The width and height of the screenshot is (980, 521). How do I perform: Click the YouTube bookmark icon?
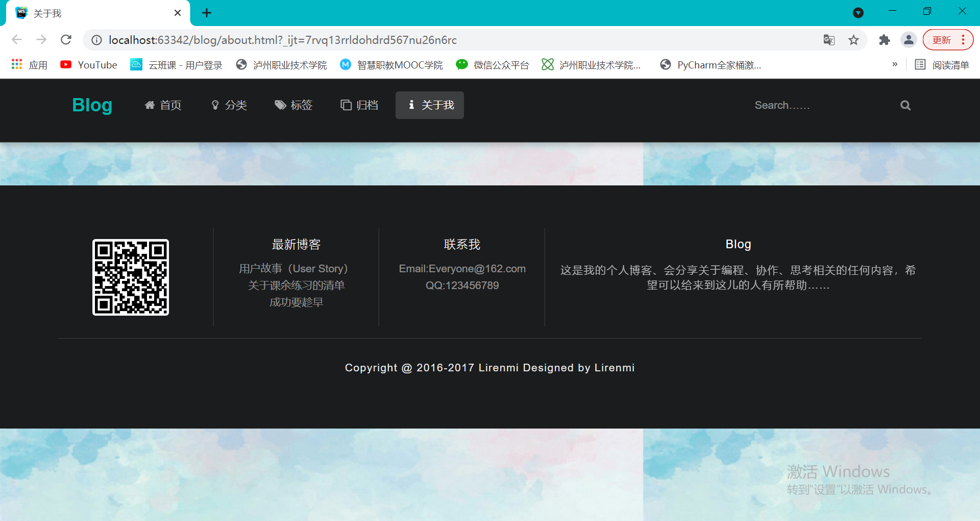point(66,64)
